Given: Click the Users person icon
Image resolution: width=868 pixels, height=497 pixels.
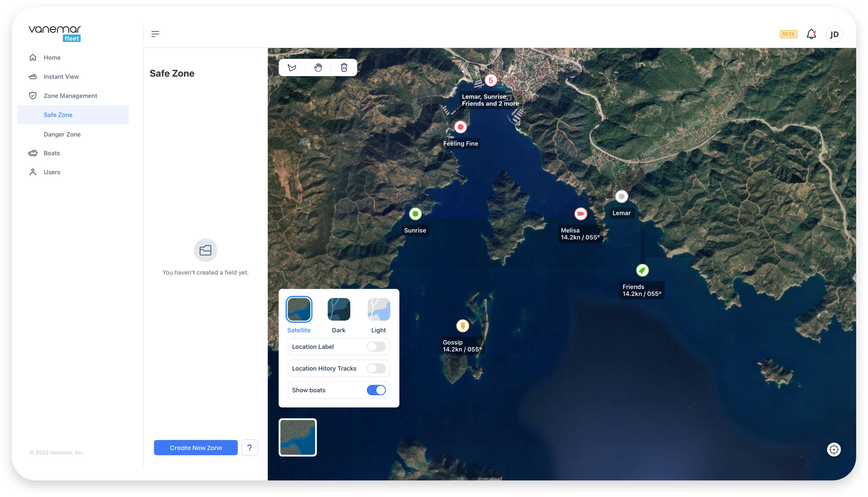Looking at the screenshot, I should pos(33,172).
